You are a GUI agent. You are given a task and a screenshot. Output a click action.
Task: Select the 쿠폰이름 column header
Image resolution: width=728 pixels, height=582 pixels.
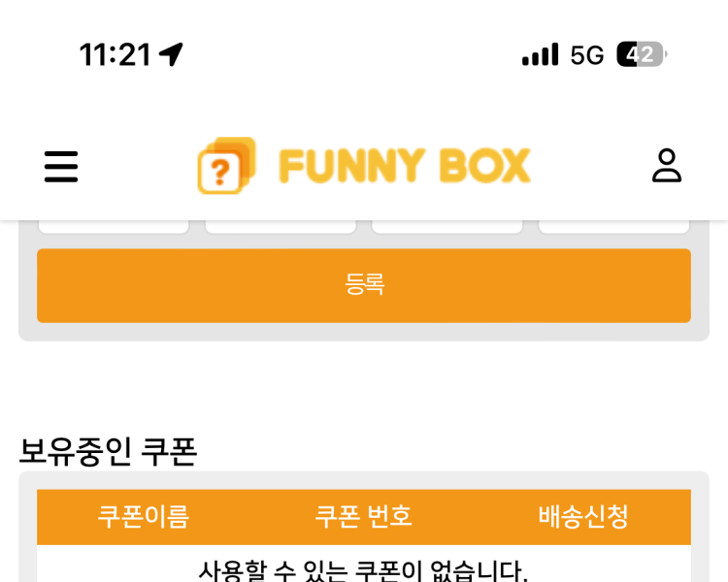click(x=143, y=516)
